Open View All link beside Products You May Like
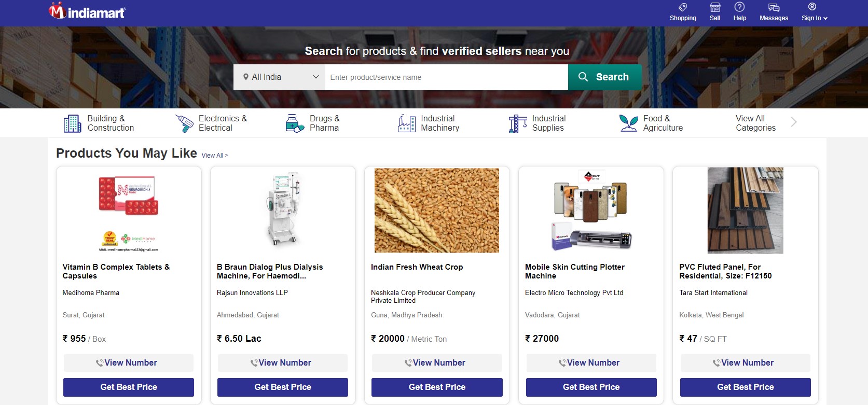The height and width of the screenshot is (405, 868). pos(215,156)
